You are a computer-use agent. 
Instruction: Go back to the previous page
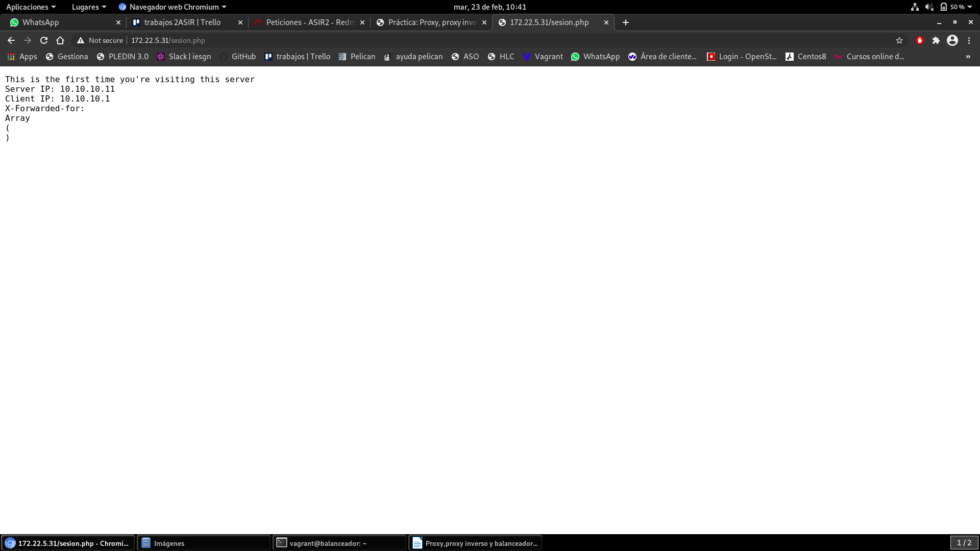pos(11,40)
